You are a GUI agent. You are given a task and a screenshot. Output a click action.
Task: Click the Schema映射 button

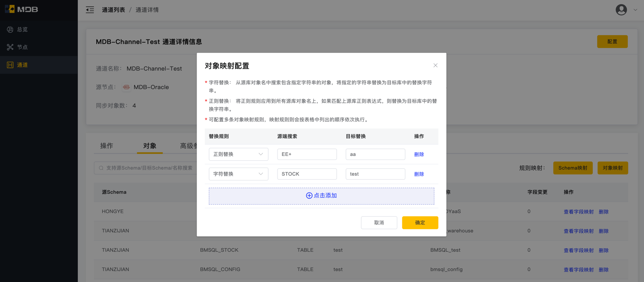573,168
